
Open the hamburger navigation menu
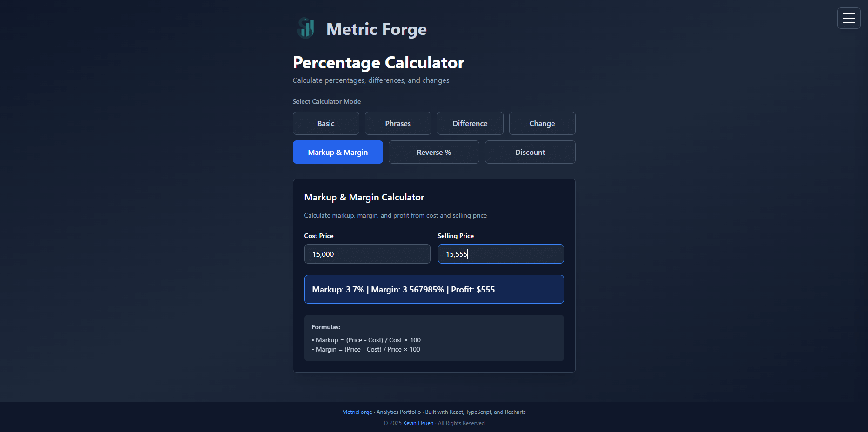coord(848,18)
